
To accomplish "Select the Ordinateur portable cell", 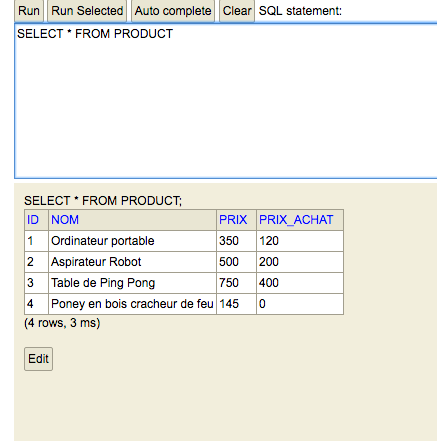I will point(132,241).
